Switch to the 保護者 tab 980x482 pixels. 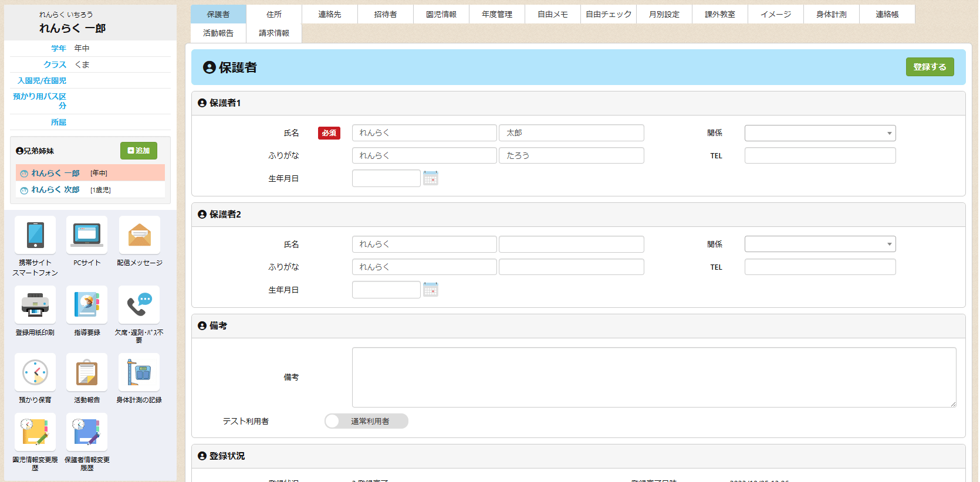[x=218, y=14]
